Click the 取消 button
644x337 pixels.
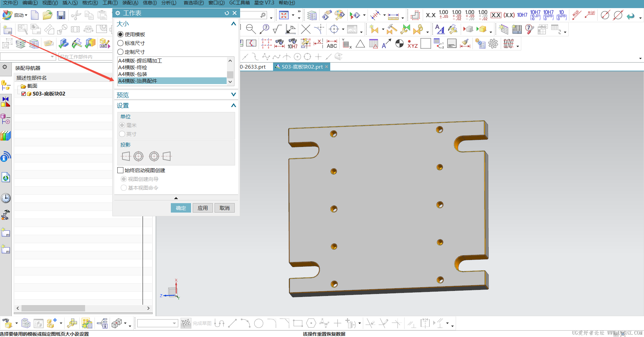coord(225,208)
